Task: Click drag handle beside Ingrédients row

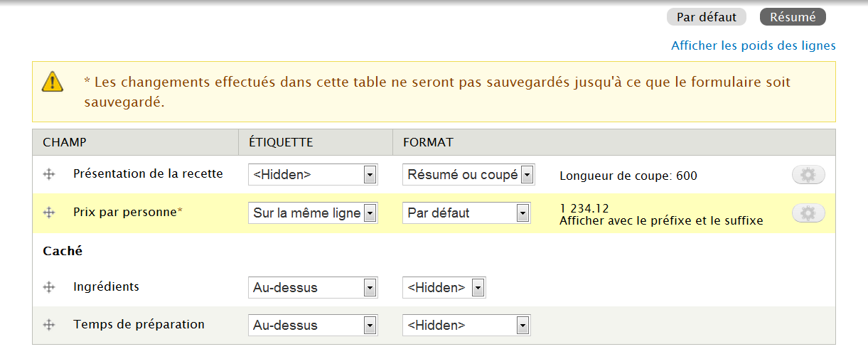Action: coord(49,287)
